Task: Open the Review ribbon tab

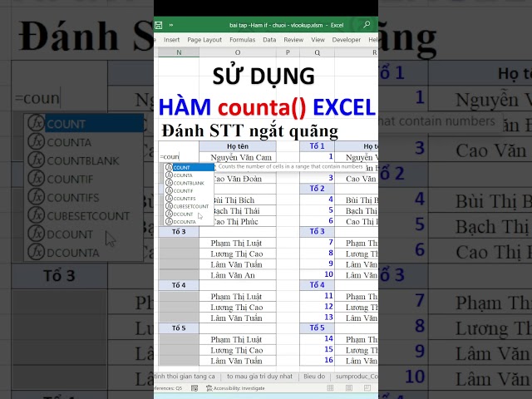Action: [293, 40]
